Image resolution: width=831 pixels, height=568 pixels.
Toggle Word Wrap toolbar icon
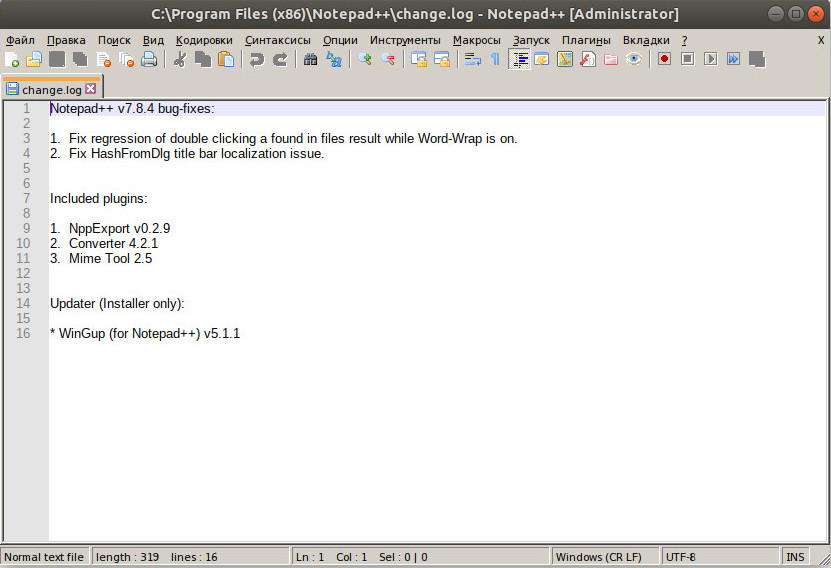(472, 59)
